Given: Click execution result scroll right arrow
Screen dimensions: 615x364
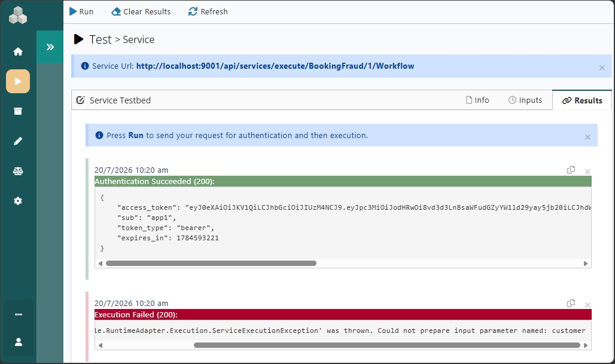Looking at the screenshot, I should 586,345.
